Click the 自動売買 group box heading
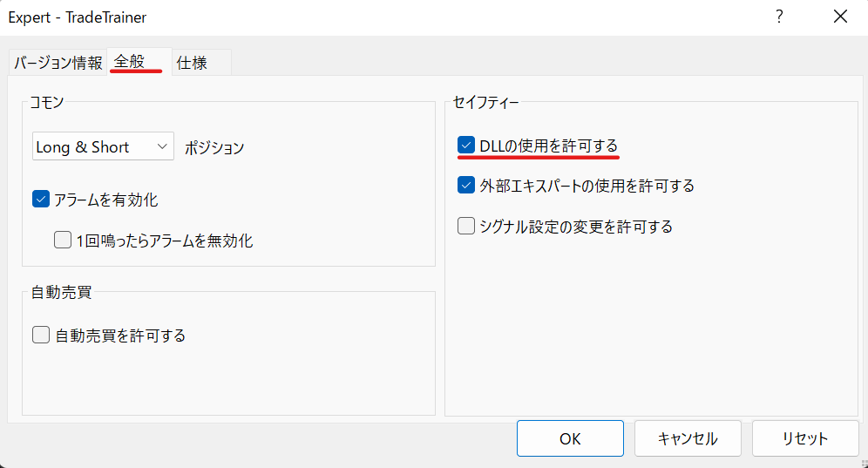Screen dimensions: 868x468 click(61, 292)
